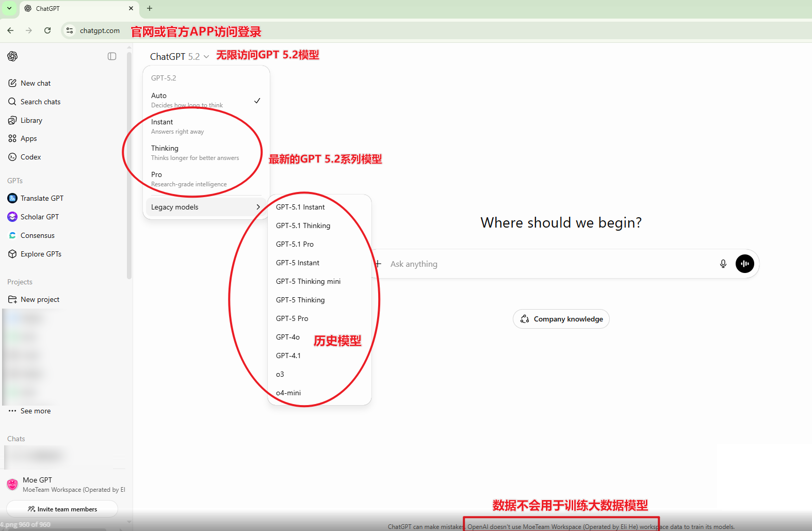
Task: Open the tab search dropdown arrow
Action: (9, 8)
